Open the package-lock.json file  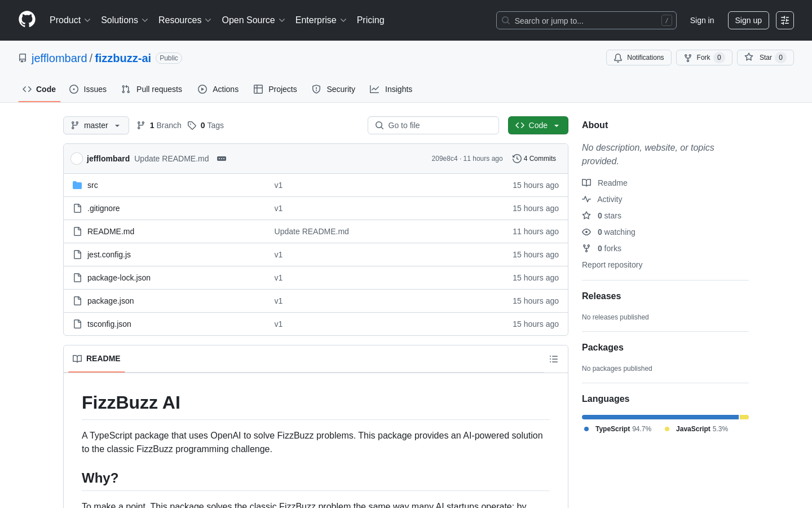point(119,278)
